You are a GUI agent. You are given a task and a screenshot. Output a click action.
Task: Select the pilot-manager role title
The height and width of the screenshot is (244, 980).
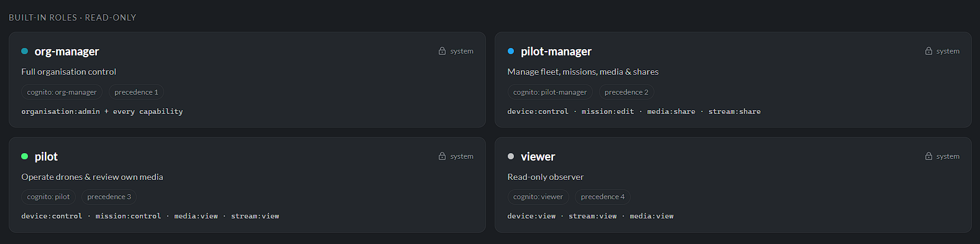click(556, 52)
